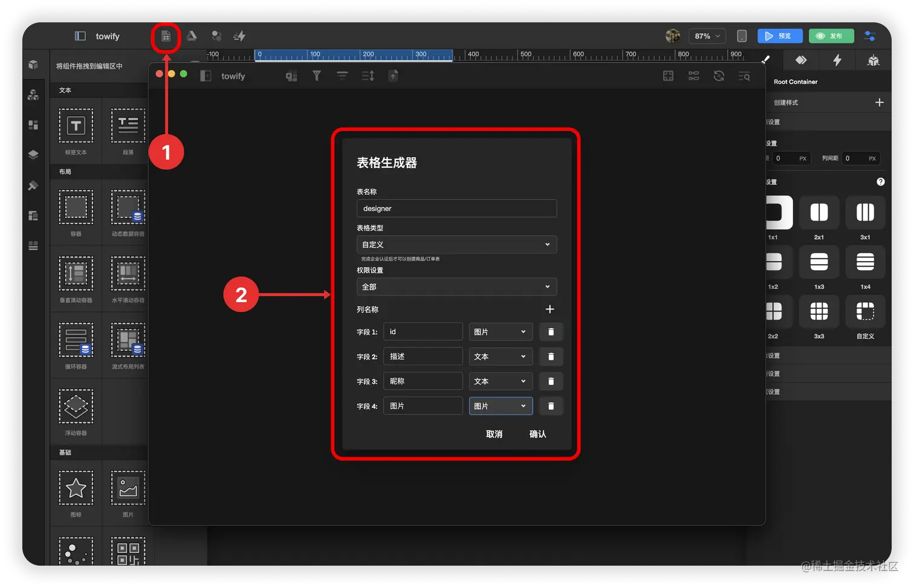The image size is (914, 588).
Task: Switch to the diamond style tab in right panel
Action: [801, 60]
